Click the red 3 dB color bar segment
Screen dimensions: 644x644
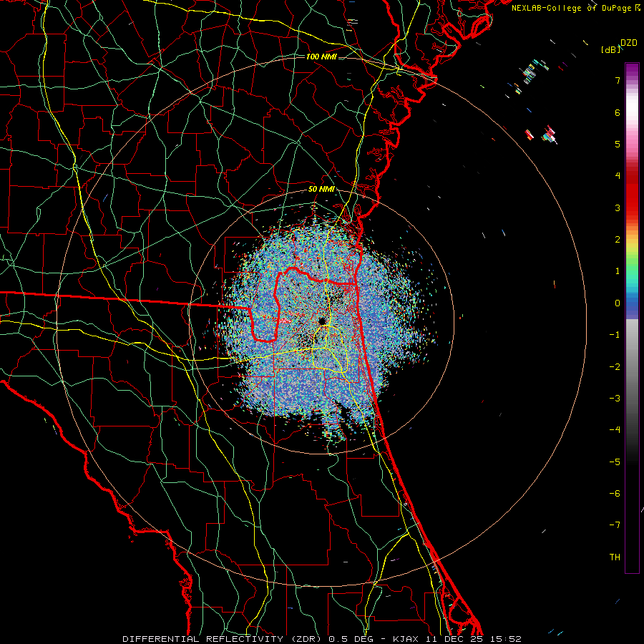pos(632,205)
